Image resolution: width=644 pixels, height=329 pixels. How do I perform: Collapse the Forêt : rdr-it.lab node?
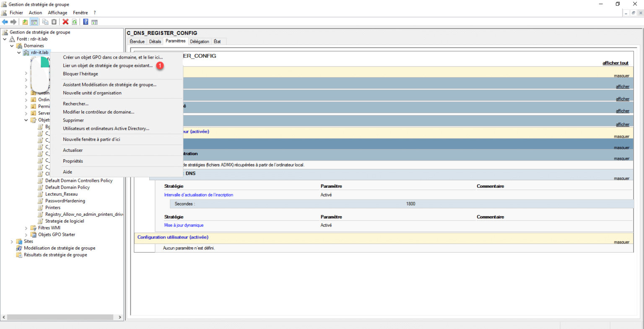click(5, 39)
